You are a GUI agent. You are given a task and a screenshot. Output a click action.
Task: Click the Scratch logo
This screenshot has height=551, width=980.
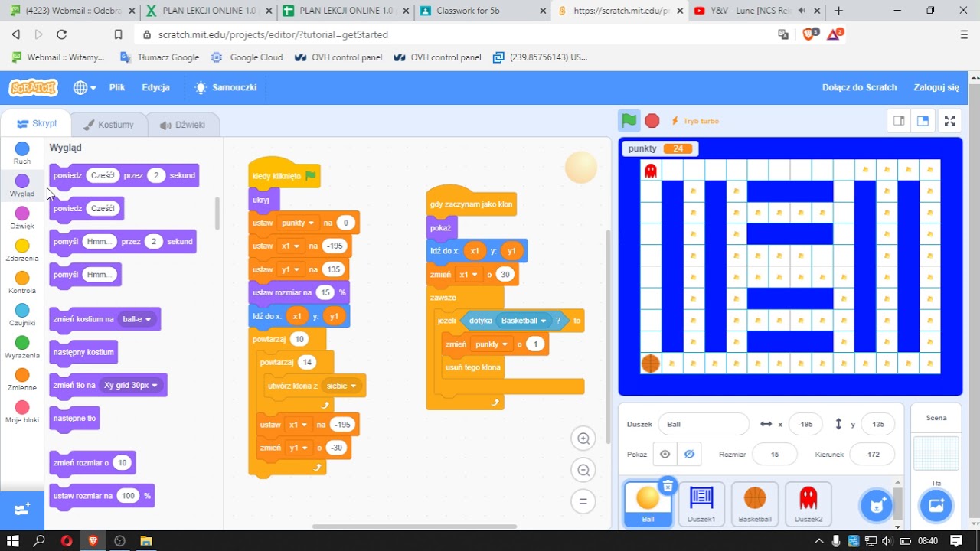pyautogui.click(x=33, y=88)
